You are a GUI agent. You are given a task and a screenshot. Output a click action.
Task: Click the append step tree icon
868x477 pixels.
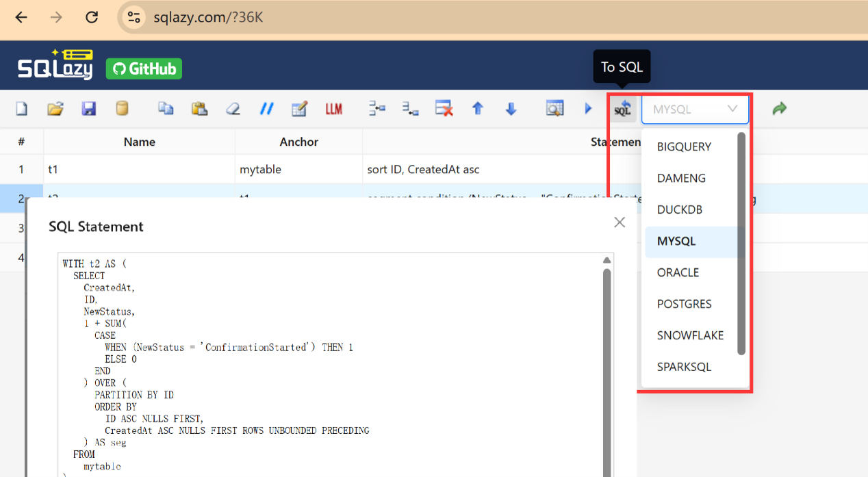410,109
